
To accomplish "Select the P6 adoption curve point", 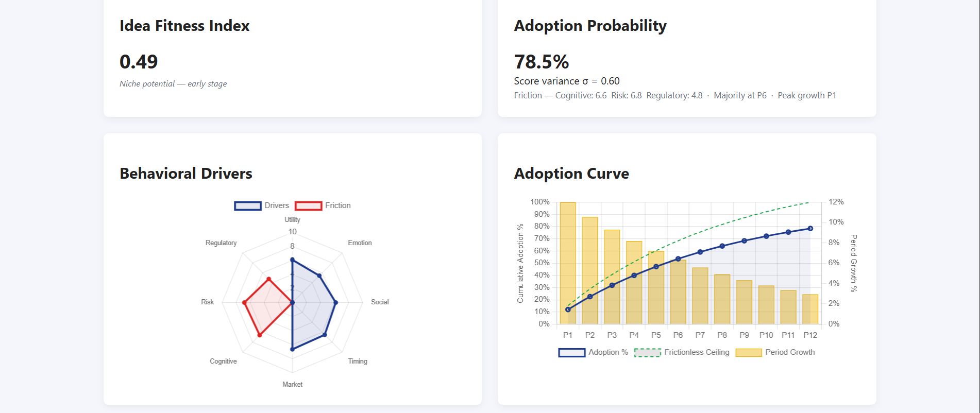I will click(x=678, y=259).
